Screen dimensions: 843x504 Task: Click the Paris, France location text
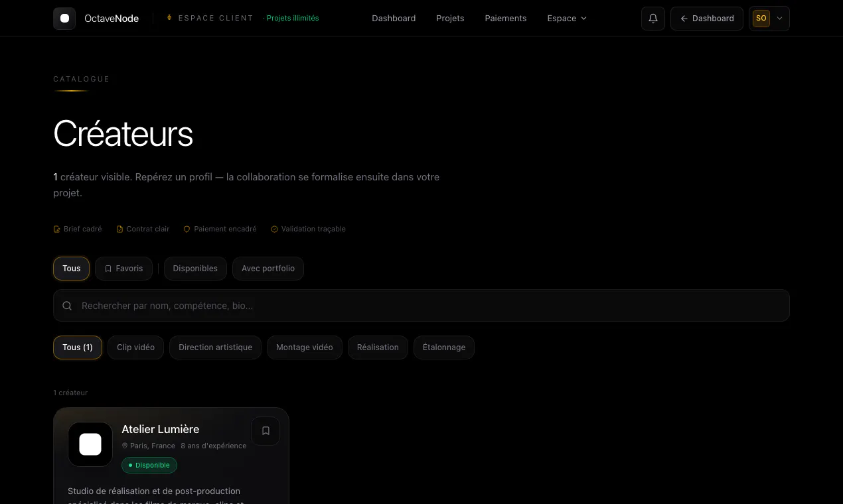[x=153, y=446]
